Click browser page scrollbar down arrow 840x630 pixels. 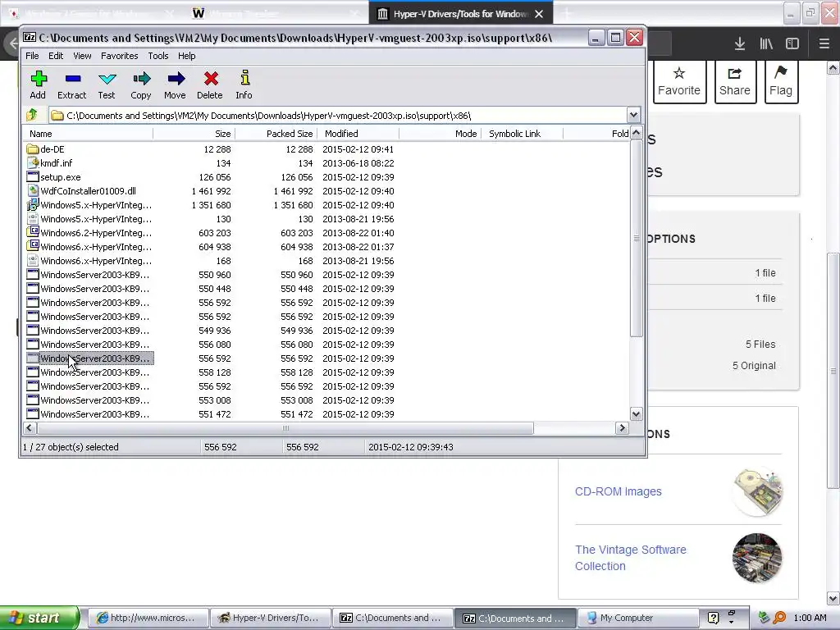[x=833, y=598]
